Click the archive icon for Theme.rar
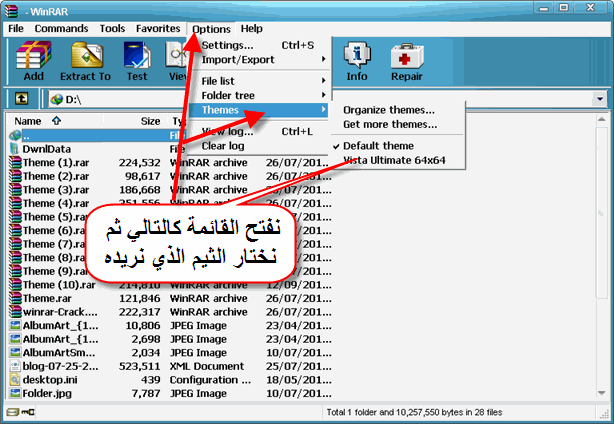Image resolution: width=614 pixels, height=424 pixels. click(15, 298)
